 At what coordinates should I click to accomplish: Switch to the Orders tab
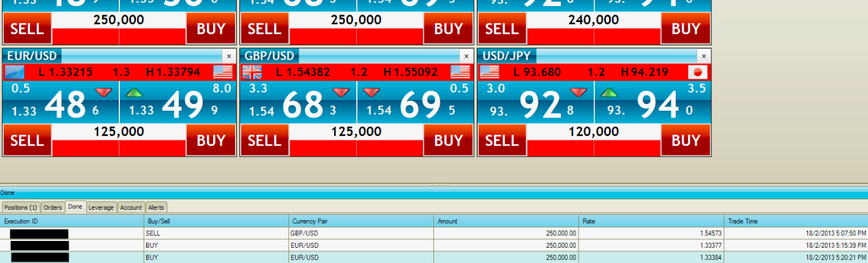[53, 207]
